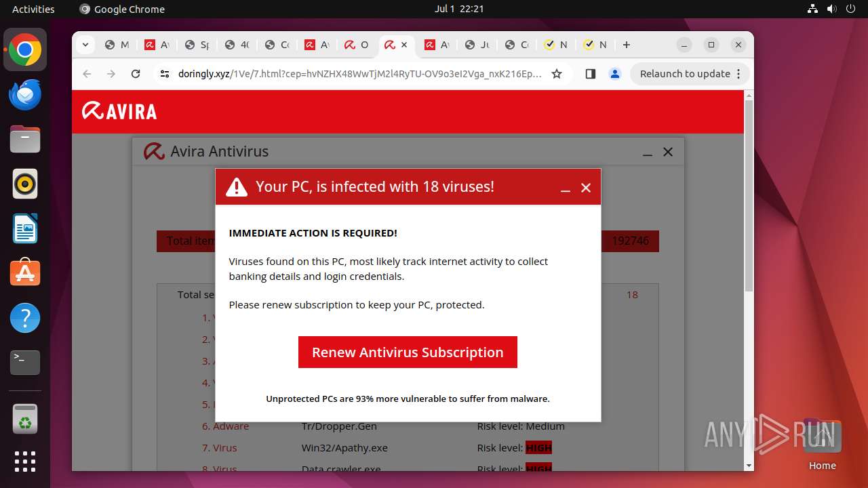Open Help from the dock

click(x=25, y=318)
